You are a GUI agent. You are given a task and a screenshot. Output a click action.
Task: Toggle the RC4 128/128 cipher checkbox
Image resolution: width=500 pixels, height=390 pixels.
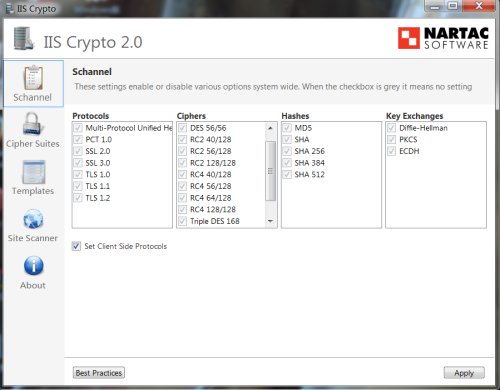pos(182,209)
